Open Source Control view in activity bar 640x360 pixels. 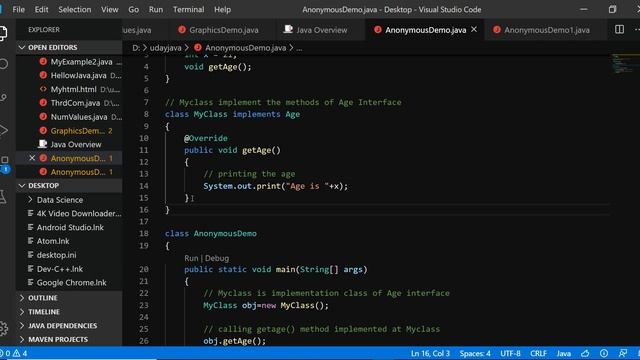point(4,97)
